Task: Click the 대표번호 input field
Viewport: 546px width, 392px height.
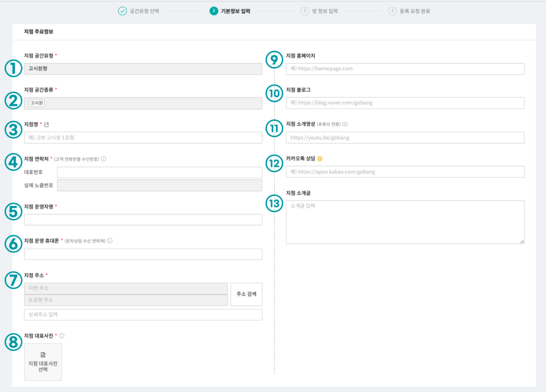Action: click(x=159, y=172)
